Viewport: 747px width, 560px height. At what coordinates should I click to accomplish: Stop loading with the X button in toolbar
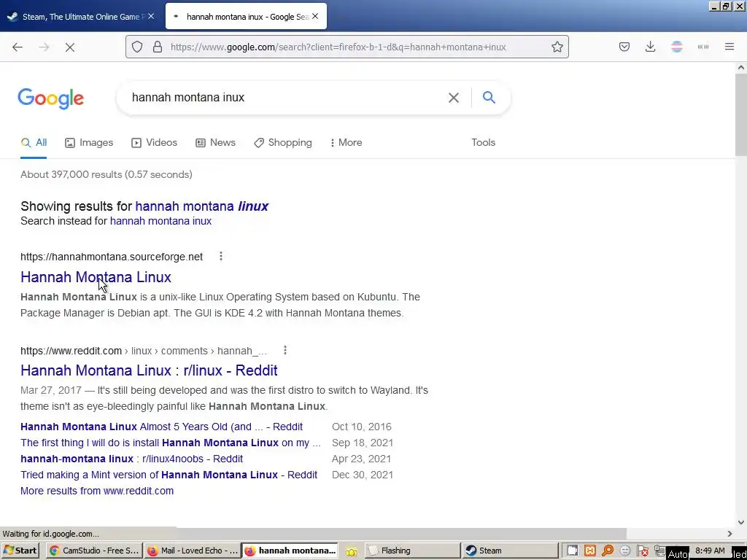pos(69,47)
